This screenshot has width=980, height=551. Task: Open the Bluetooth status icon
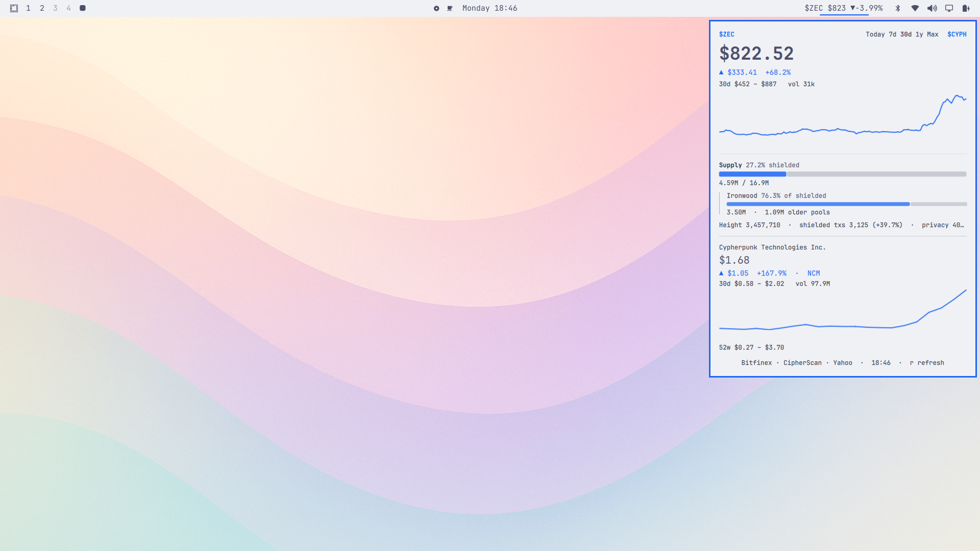click(898, 8)
